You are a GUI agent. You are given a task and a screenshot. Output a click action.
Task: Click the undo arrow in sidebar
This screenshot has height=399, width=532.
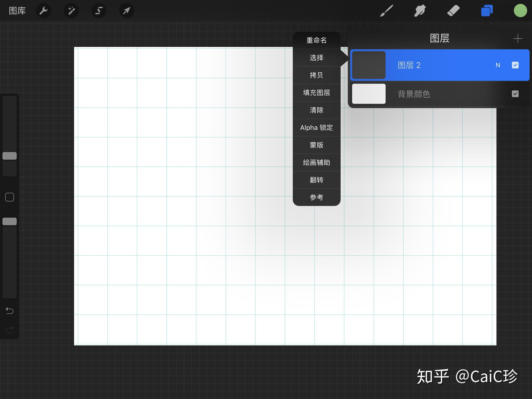click(9, 311)
